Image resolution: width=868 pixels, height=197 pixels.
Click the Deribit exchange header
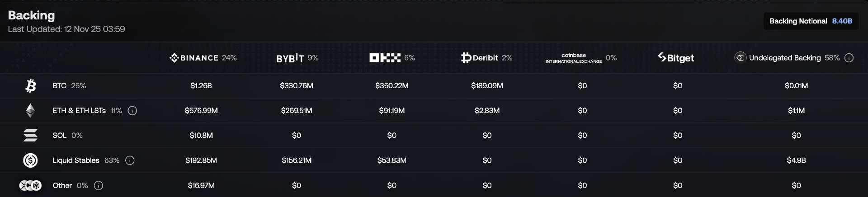pyautogui.click(x=480, y=58)
